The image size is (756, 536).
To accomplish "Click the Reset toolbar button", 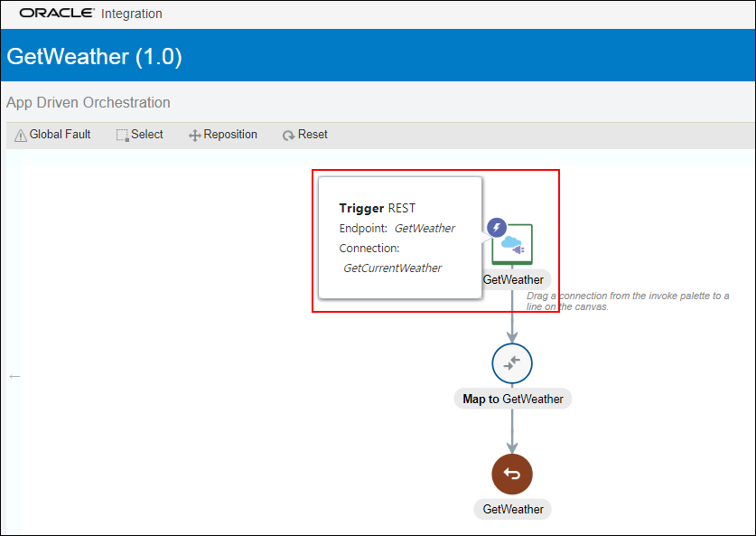I will coord(304,134).
